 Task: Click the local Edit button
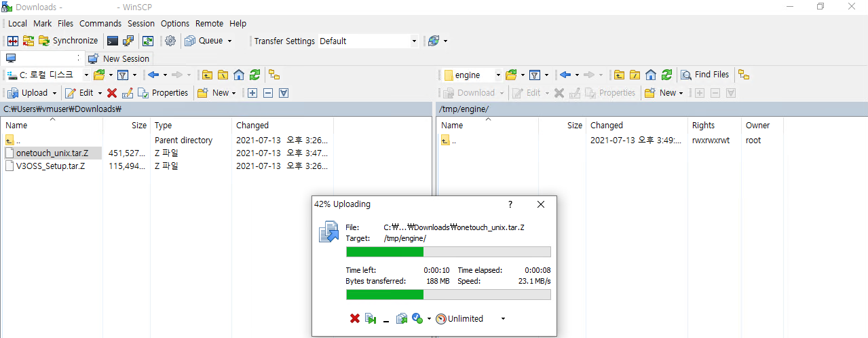(79, 92)
